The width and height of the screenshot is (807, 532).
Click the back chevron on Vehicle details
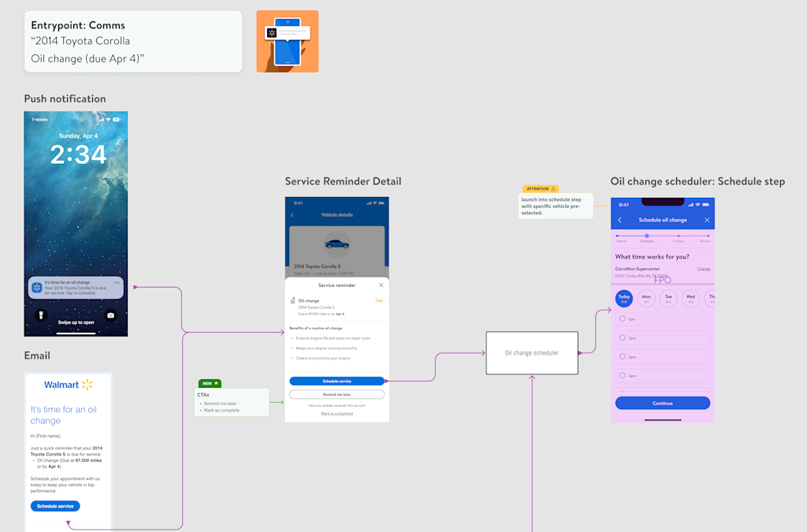point(292,214)
